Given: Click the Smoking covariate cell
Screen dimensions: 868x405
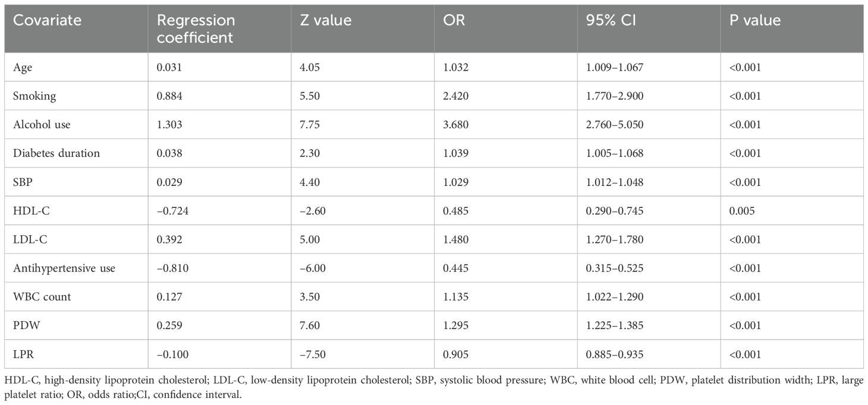Looking at the screenshot, I should pyautogui.click(x=32, y=96).
